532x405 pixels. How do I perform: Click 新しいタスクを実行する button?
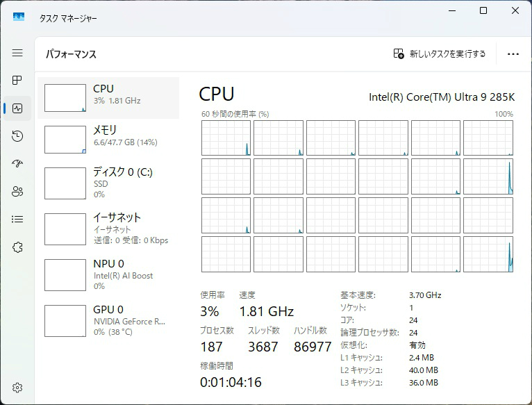point(440,53)
